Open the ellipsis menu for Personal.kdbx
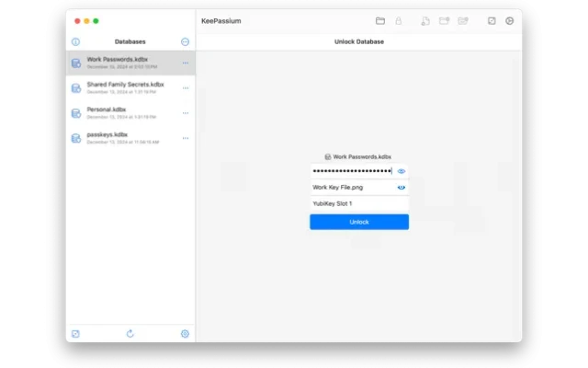 coord(186,112)
